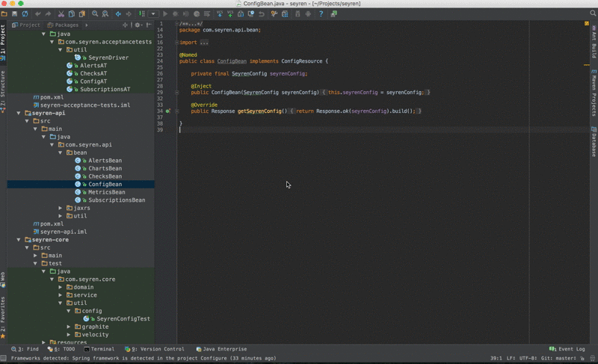The width and height of the screenshot is (598, 364).
Task: Click the Undo arrow icon
Action: coord(38,13)
